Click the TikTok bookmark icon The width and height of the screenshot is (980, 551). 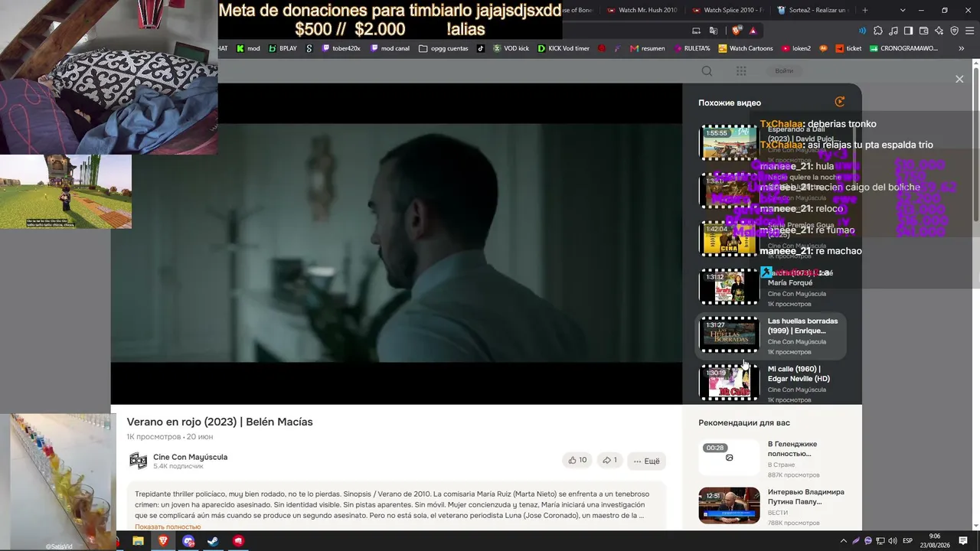[x=481, y=48]
